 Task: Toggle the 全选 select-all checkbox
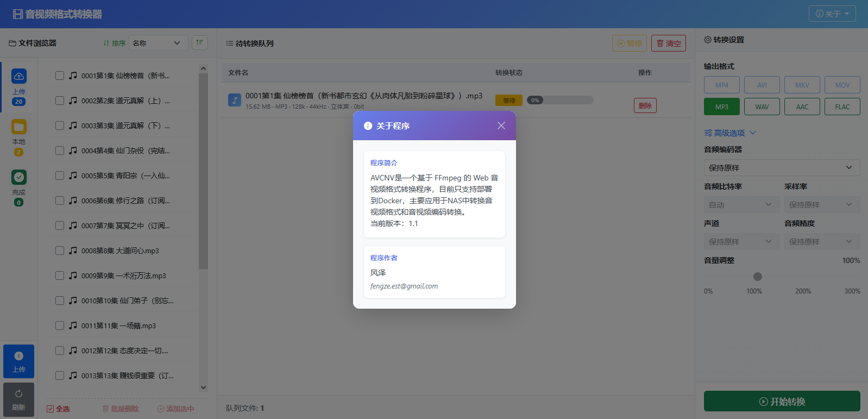pyautogui.click(x=51, y=409)
